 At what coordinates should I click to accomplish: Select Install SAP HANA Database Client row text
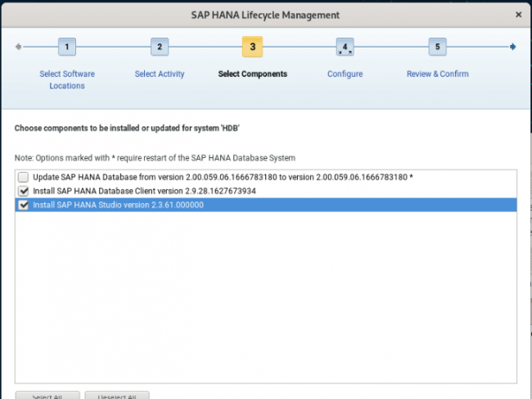(144, 191)
